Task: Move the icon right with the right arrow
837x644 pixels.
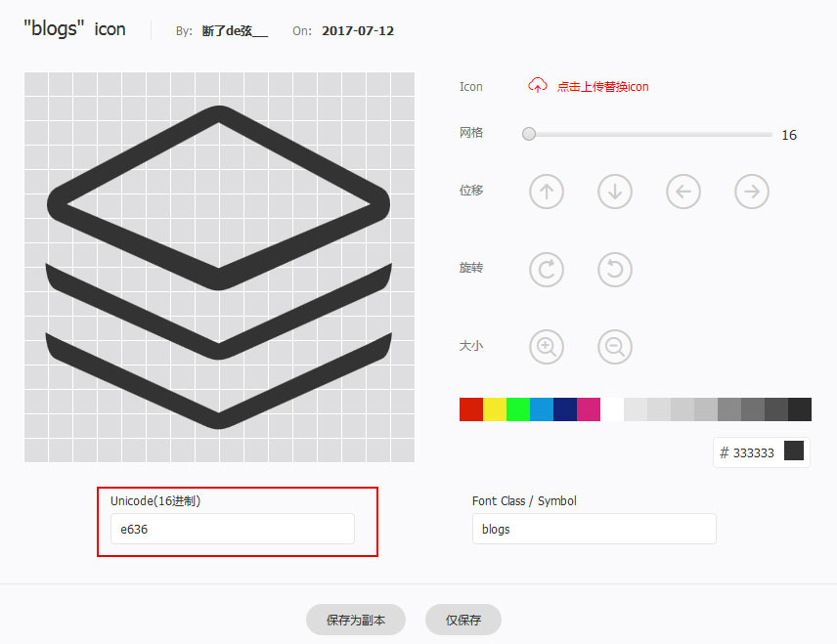Action: tap(751, 192)
